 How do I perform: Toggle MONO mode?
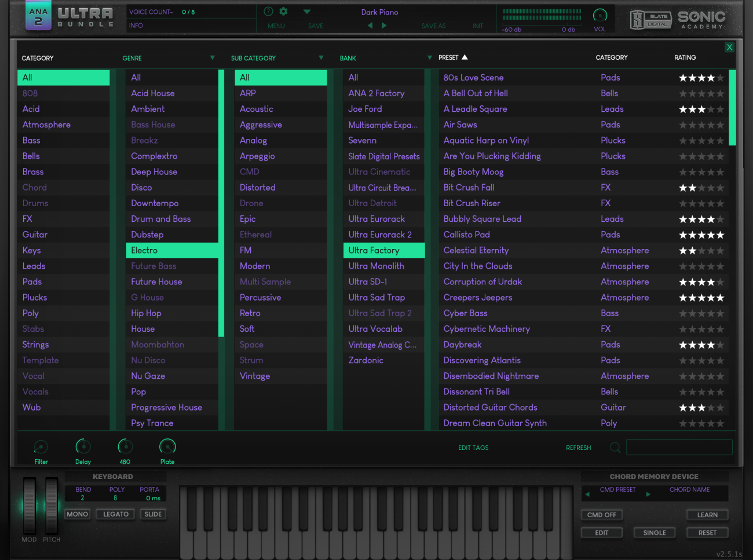pos(78,514)
